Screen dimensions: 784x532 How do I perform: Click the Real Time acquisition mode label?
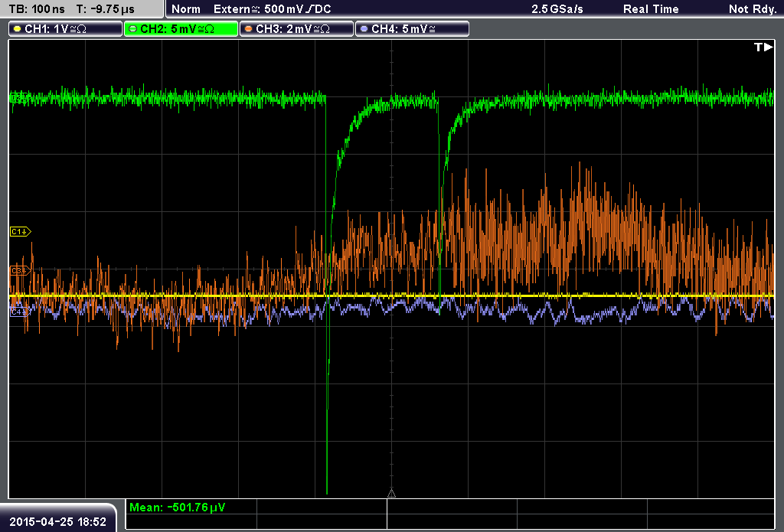(x=651, y=9)
